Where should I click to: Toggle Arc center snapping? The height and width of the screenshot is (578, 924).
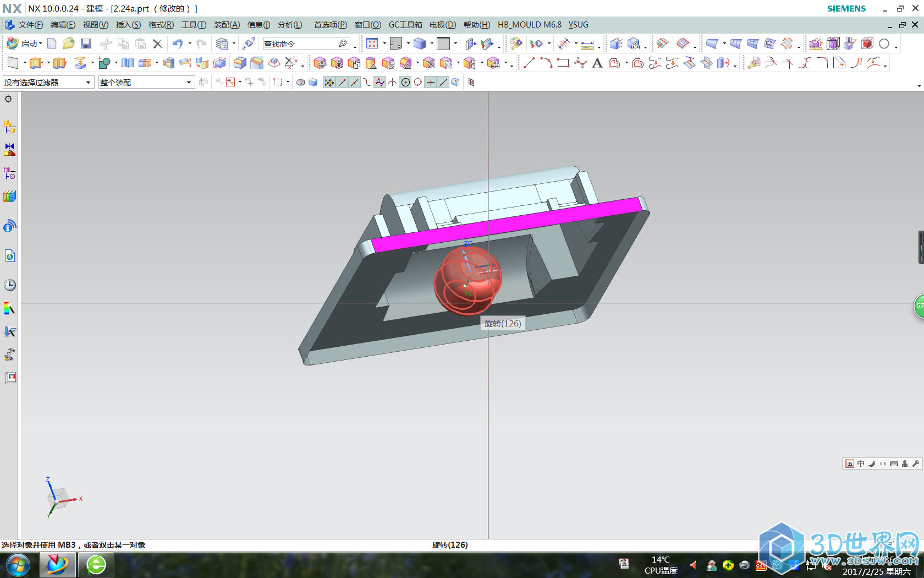point(405,83)
